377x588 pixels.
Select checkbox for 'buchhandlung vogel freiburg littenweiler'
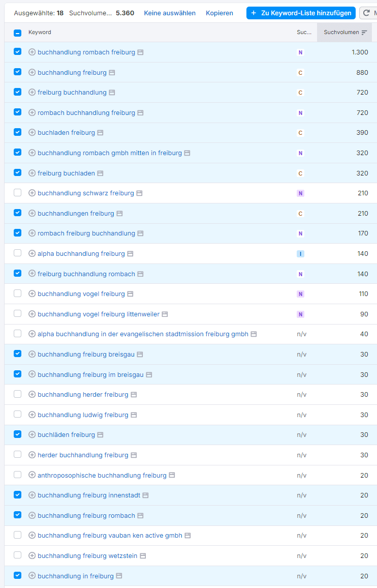pos(18,314)
